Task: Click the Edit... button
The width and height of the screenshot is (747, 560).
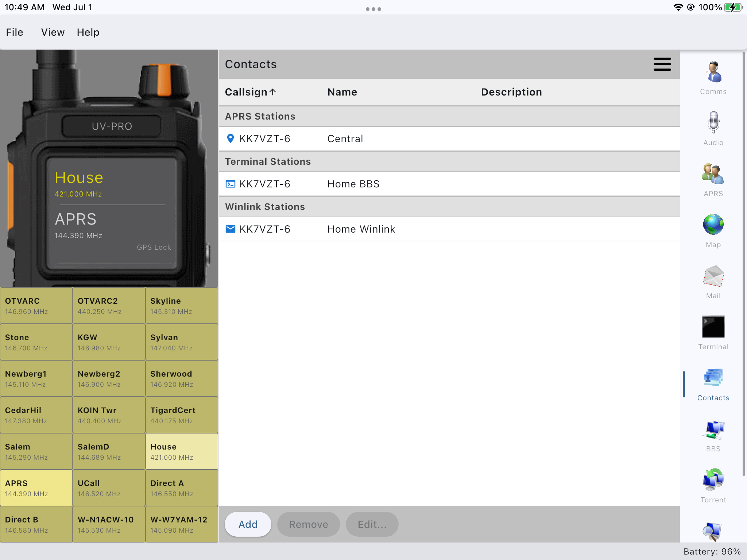Action: [x=372, y=524]
